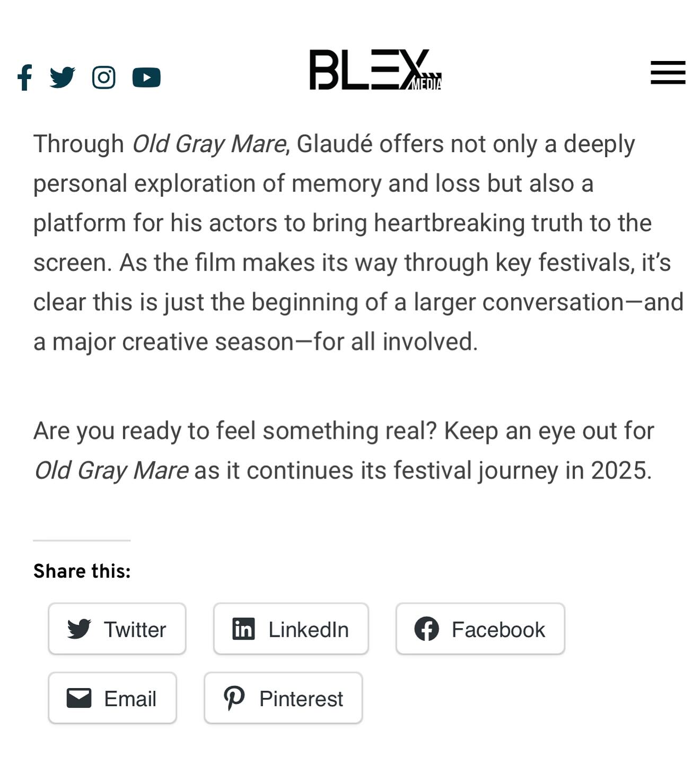Click the LinkedIn logo in share button

pos(243,629)
